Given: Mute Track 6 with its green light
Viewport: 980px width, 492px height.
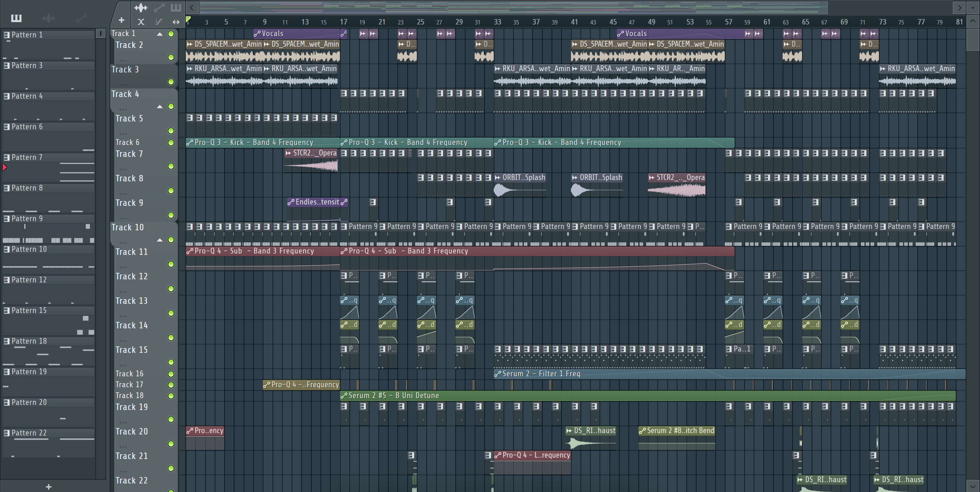Looking at the screenshot, I should [171, 143].
